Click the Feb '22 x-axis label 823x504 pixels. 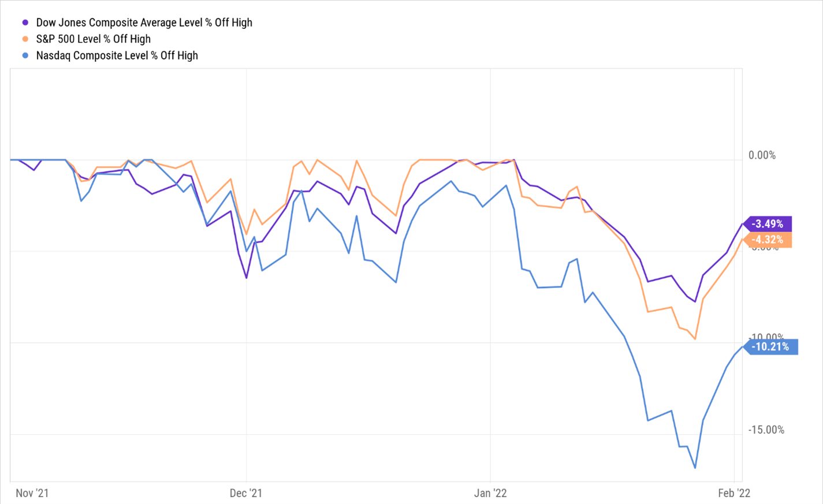pos(734,493)
